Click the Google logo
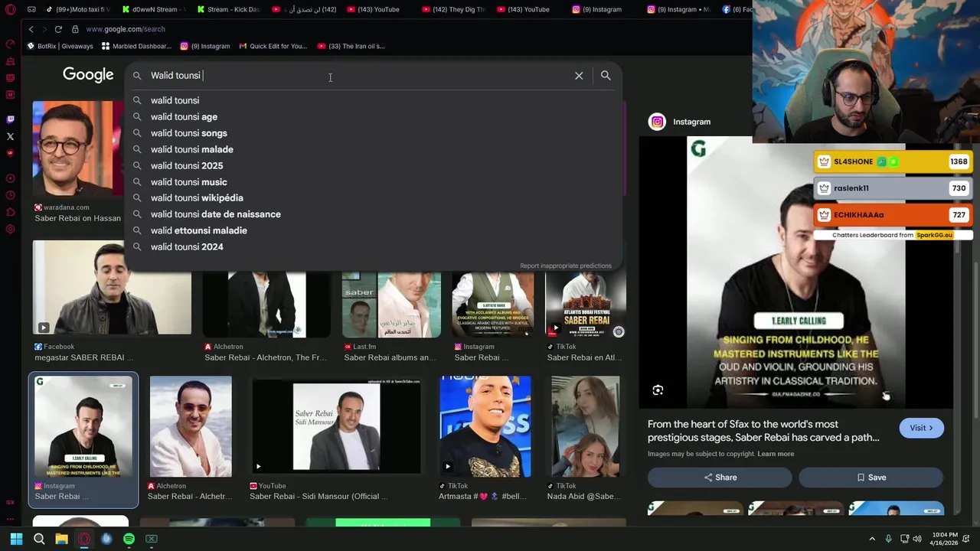Viewport: 980px width, 551px height. point(88,74)
